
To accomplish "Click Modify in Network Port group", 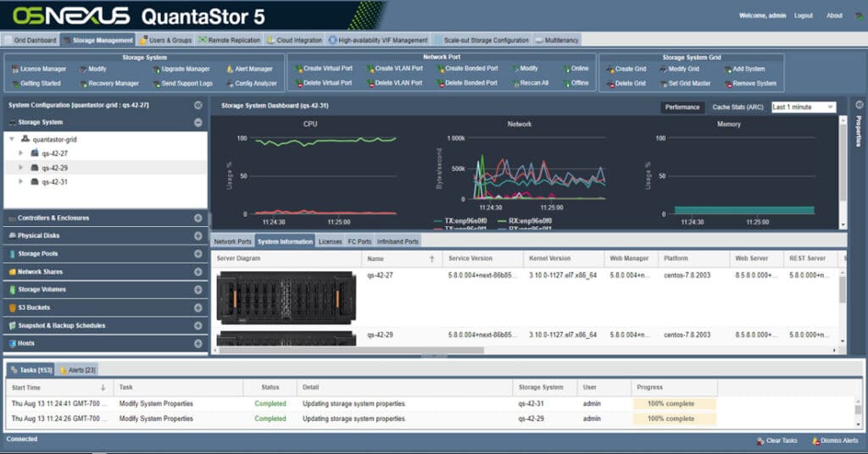I will click(x=525, y=69).
